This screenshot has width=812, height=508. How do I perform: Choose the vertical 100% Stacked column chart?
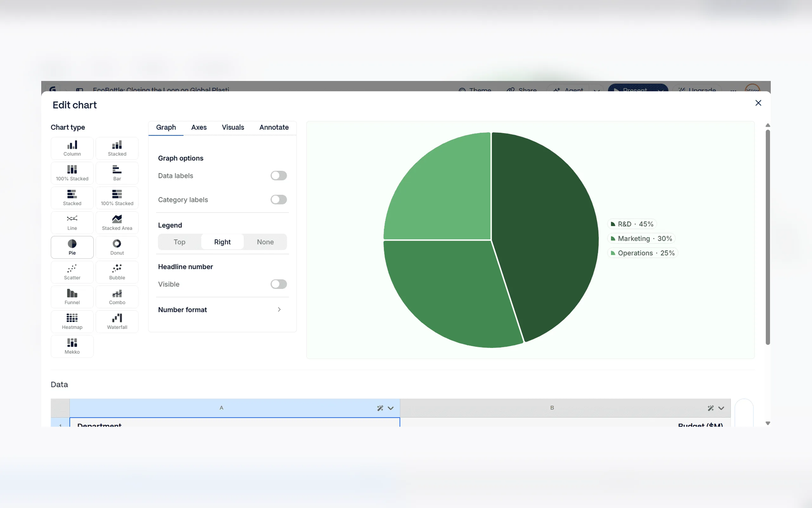pyautogui.click(x=72, y=173)
